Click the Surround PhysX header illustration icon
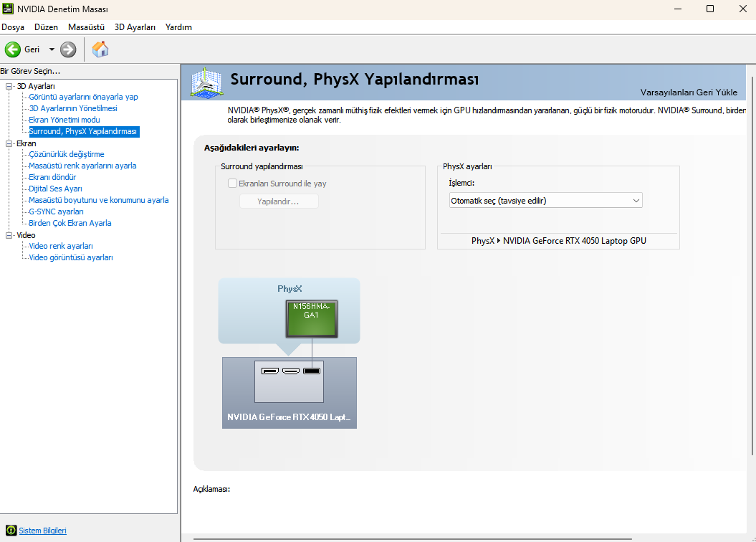This screenshot has height=542, width=756. point(206,83)
